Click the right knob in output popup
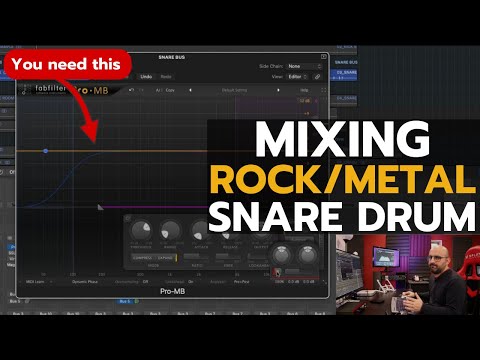 pyautogui.click(x=307, y=255)
